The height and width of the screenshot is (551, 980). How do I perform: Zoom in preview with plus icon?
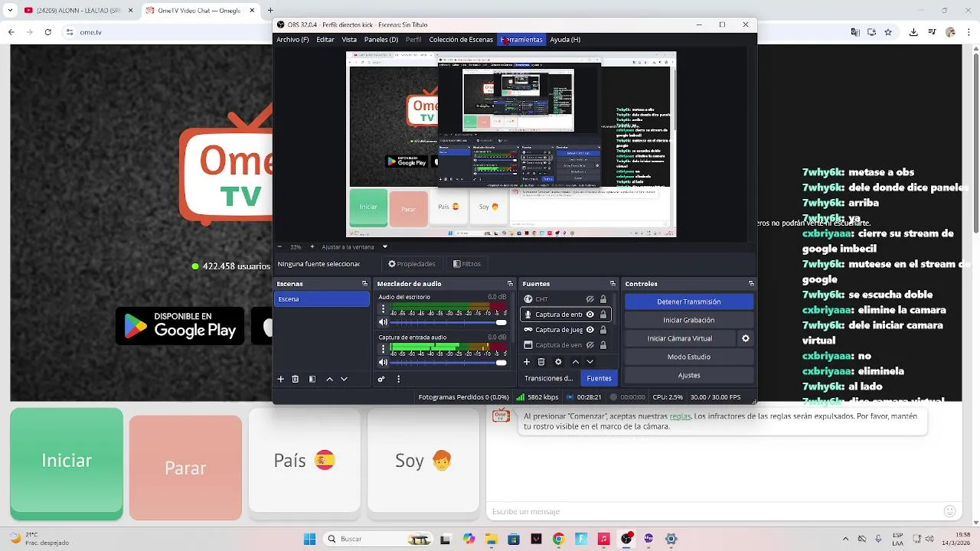pos(312,247)
